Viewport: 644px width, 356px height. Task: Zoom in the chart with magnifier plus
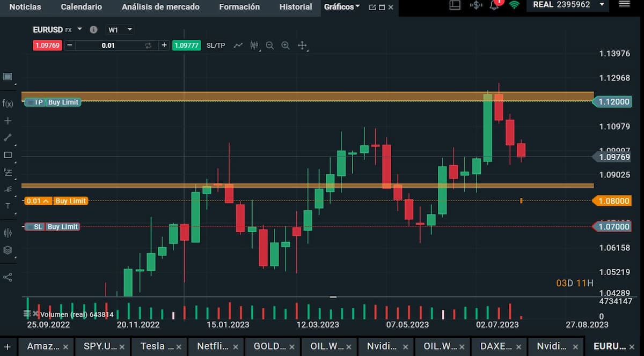(286, 46)
